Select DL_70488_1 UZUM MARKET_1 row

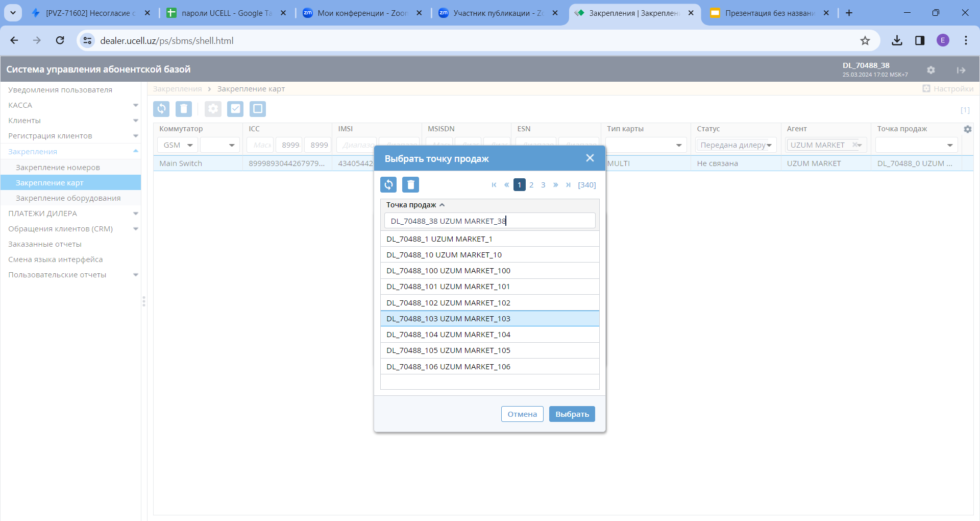point(489,239)
